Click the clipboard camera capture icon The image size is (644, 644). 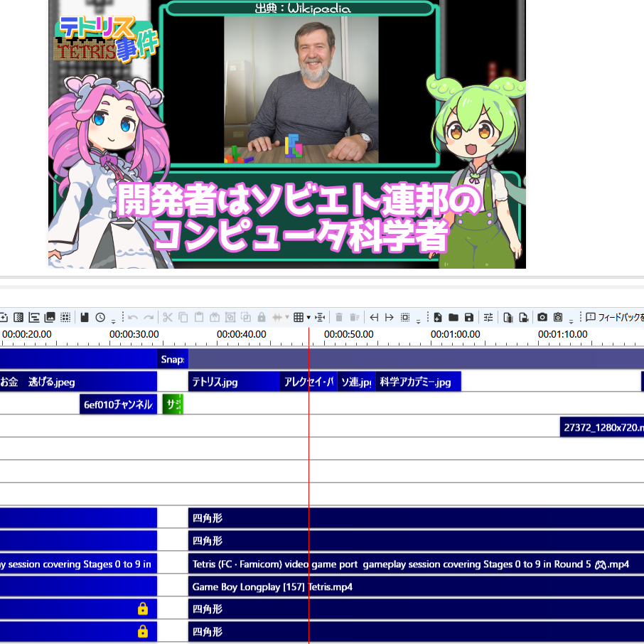[x=558, y=317]
